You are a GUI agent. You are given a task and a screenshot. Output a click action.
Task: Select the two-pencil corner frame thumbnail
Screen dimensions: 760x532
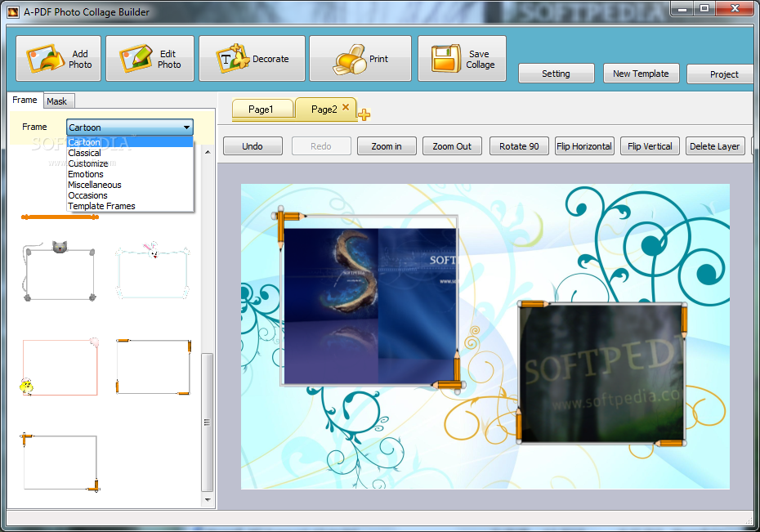[x=60, y=463]
